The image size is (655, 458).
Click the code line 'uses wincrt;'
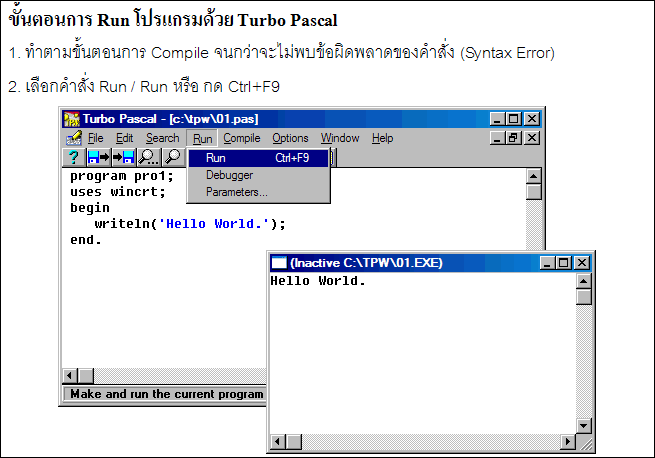(x=118, y=192)
